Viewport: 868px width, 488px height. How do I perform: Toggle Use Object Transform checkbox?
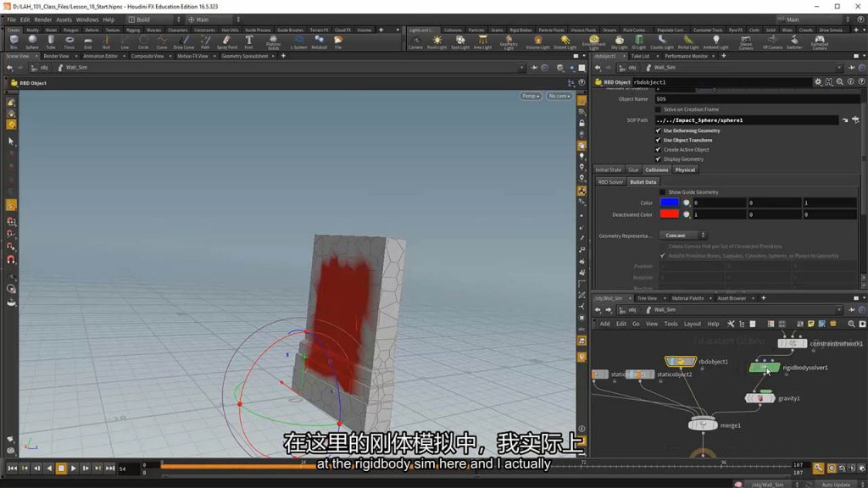658,140
